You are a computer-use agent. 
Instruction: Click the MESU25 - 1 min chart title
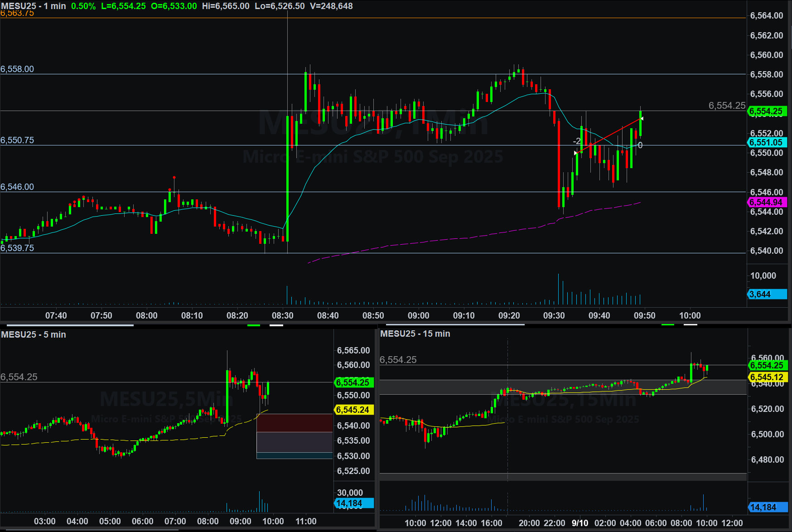tap(34, 6)
